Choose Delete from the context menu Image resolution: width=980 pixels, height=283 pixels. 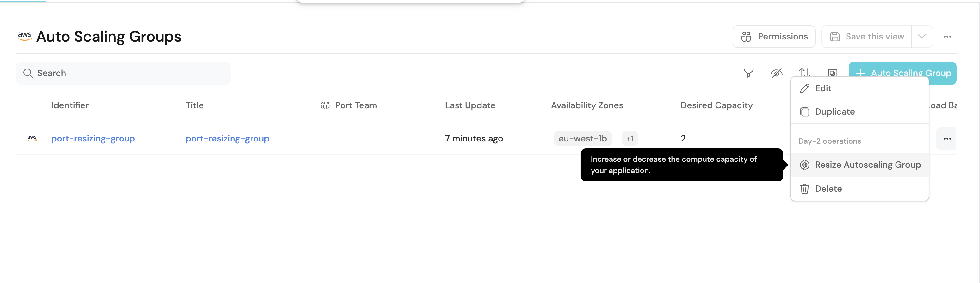[828, 189]
